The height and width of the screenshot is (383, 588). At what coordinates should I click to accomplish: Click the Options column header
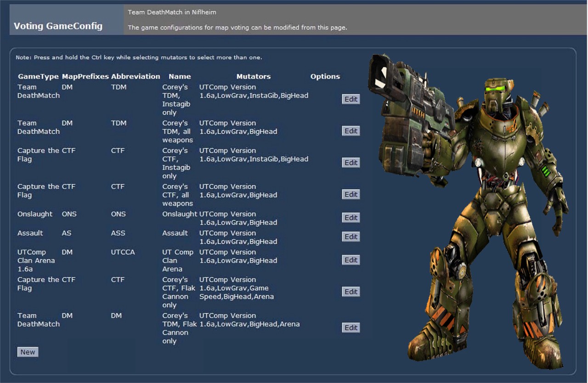point(325,76)
